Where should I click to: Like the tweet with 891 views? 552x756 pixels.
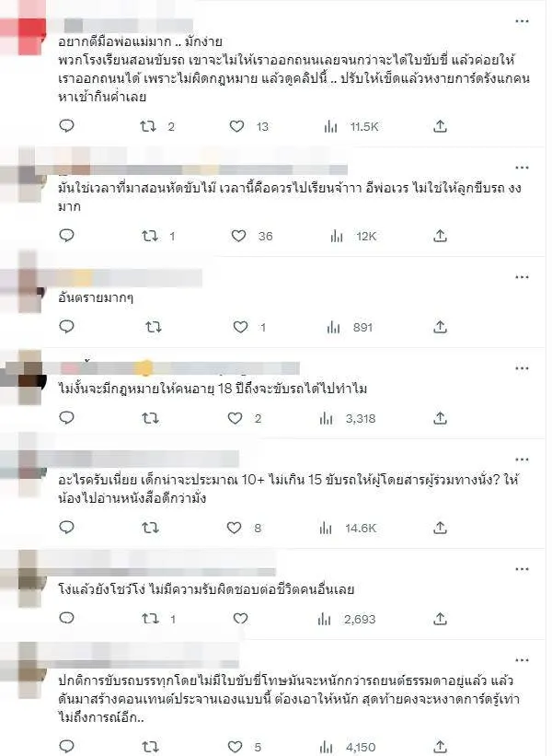[240, 327]
